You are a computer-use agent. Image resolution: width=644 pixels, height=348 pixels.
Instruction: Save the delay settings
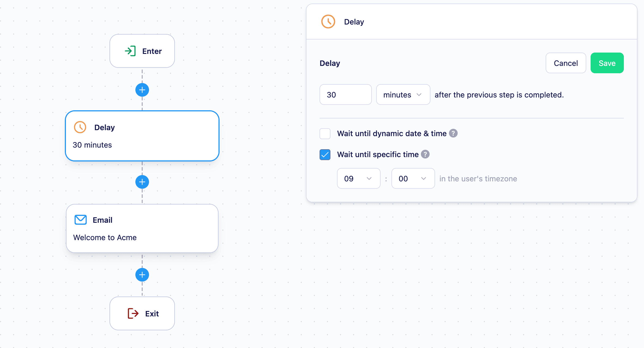[x=607, y=63]
